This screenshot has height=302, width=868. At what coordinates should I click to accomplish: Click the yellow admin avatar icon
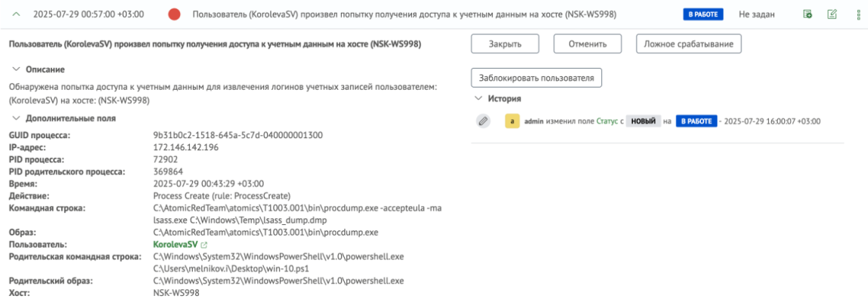click(512, 121)
